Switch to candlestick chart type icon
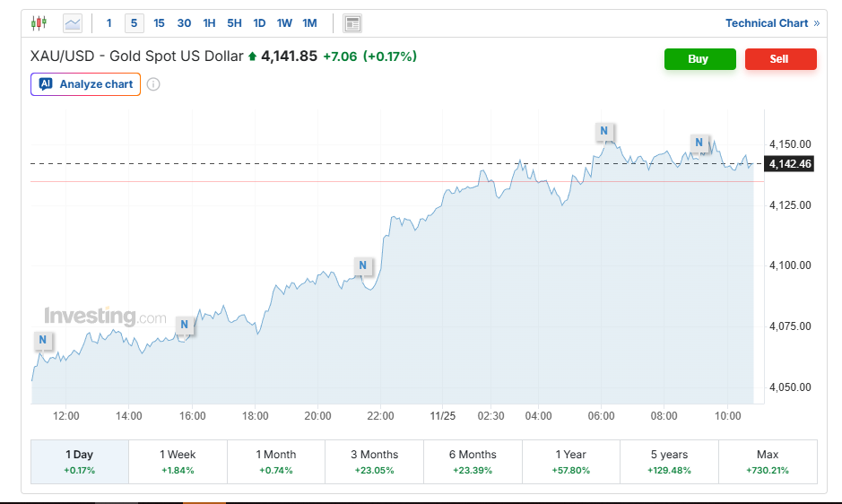The height and width of the screenshot is (504, 842). 38,23
